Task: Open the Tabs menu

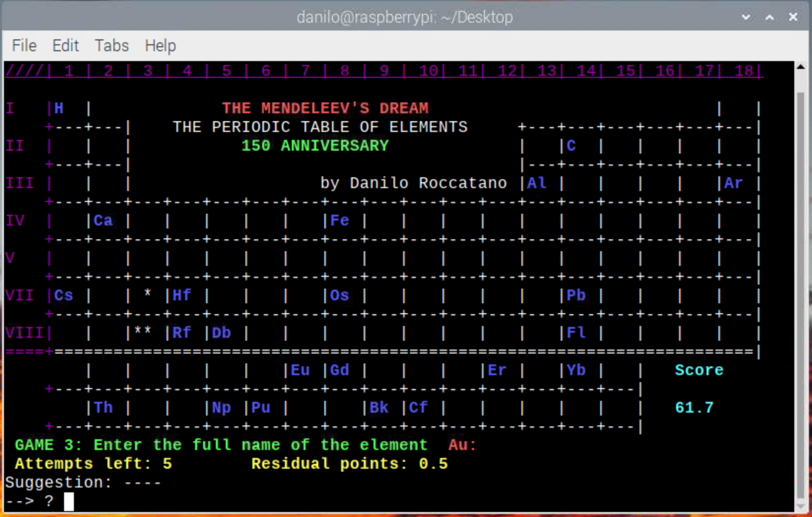Action: point(111,45)
